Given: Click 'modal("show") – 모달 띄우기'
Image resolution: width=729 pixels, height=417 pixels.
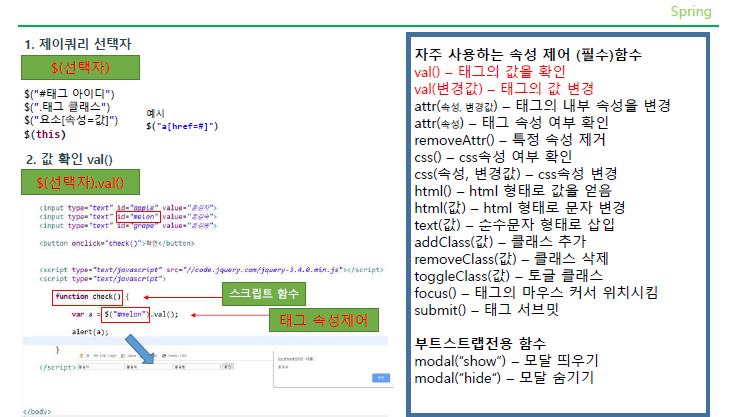Looking at the screenshot, I should tap(506, 361).
